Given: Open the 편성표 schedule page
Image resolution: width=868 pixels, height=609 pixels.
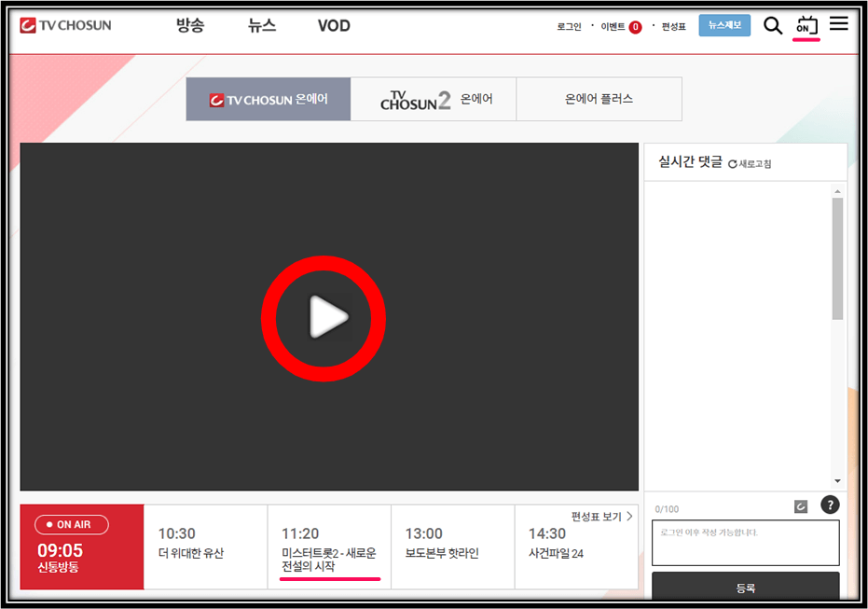Looking at the screenshot, I should point(671,26).
